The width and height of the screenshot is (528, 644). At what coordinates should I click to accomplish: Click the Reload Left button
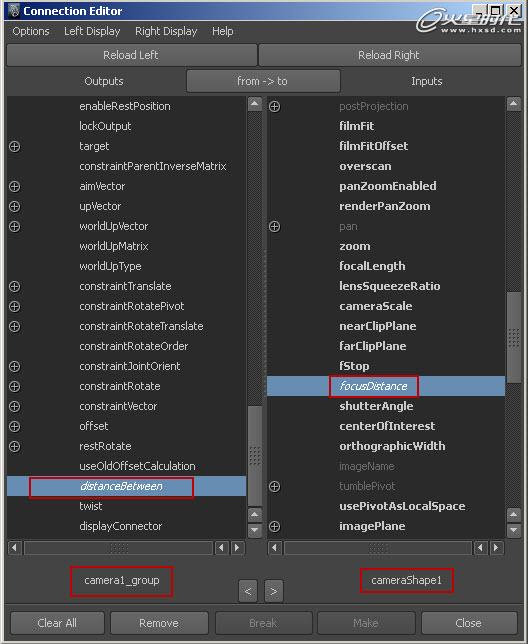pyautogui.click(x=131, y=55)
